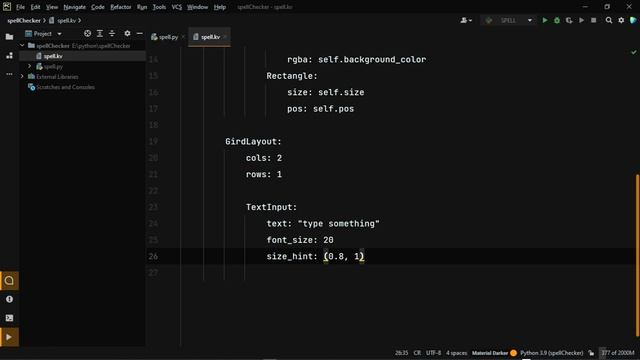The image size is (640, 360).
Task: Open Python Console icon in left strip
Action: 9,280
